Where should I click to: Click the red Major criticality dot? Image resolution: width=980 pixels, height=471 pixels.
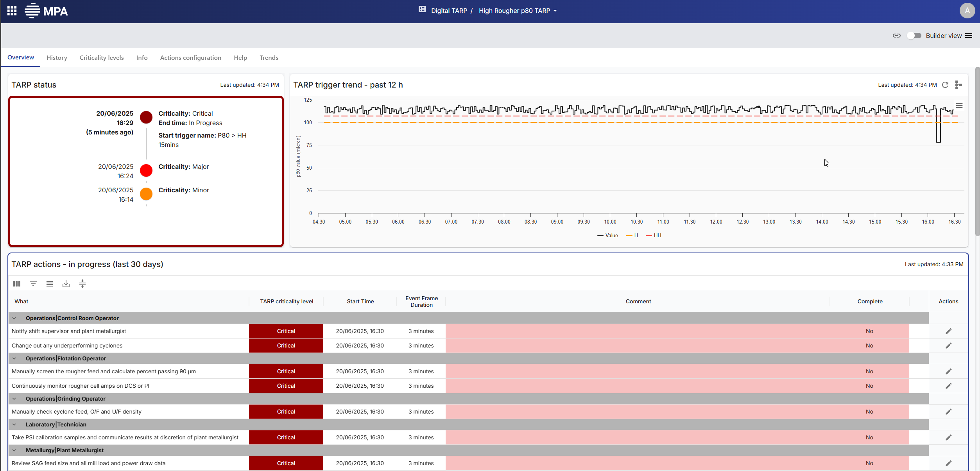point(146,170)
